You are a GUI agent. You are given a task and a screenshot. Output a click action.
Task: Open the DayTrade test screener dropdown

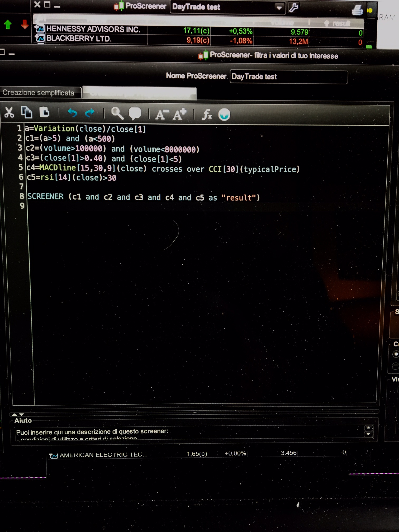[x=227, y=7]
